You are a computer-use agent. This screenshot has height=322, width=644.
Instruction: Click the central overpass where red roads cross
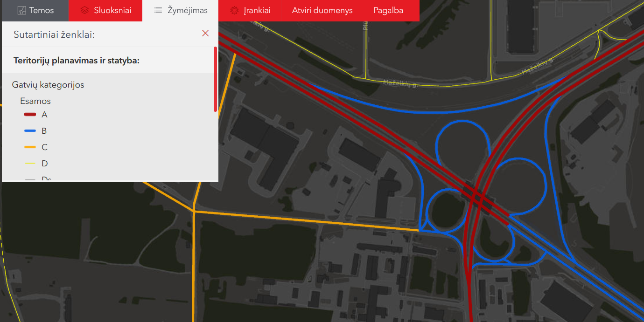click(476, 196)
